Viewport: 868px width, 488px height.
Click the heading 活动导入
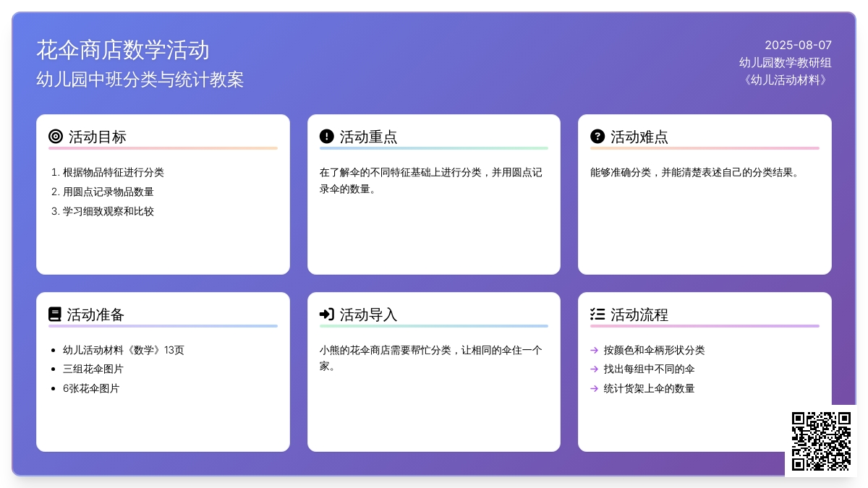click(369, 314)
